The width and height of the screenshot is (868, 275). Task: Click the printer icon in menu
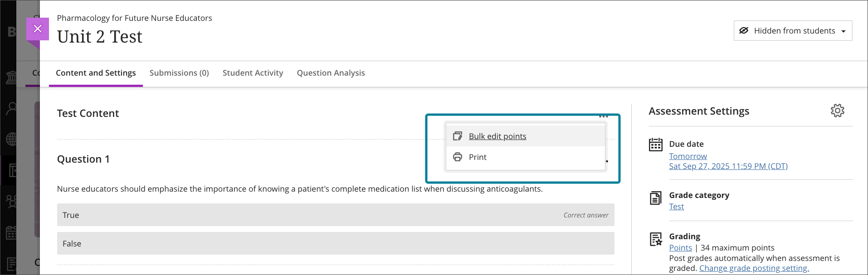[458, 157]
